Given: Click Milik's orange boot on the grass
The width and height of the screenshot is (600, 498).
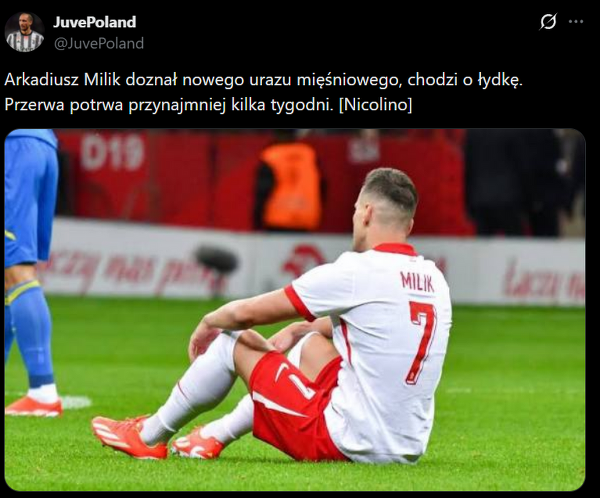Looking at the screenshot, I should [129, 438].
